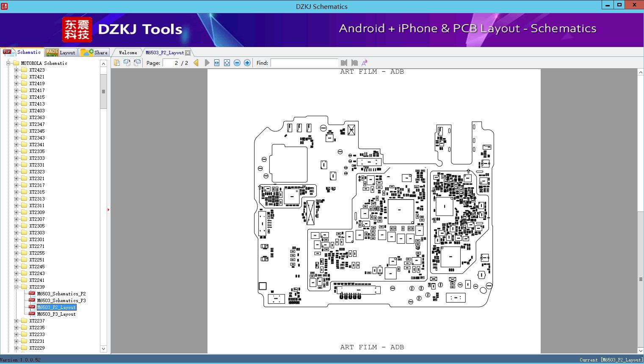
Task: Click the page number input field
Action: tap(171, 63)
